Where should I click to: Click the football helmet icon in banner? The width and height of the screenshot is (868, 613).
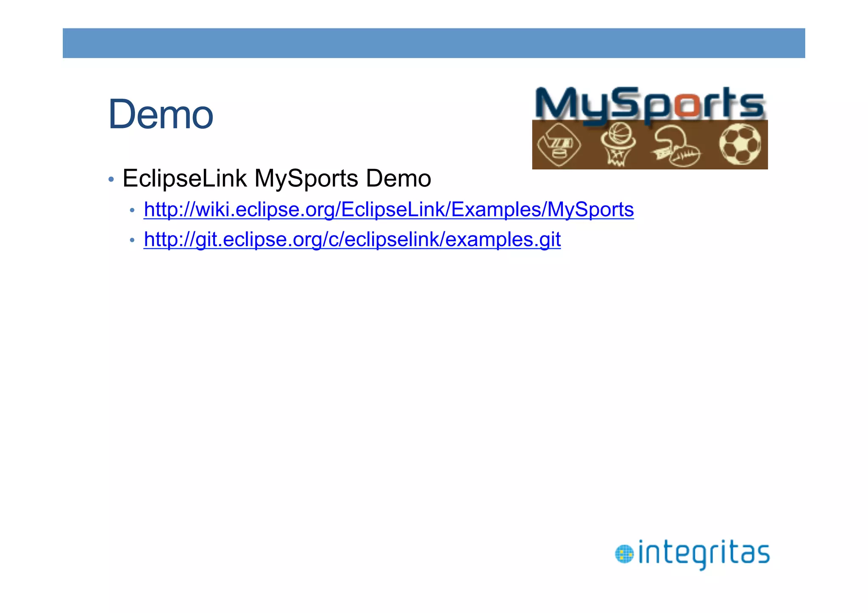tap(677, 147)
